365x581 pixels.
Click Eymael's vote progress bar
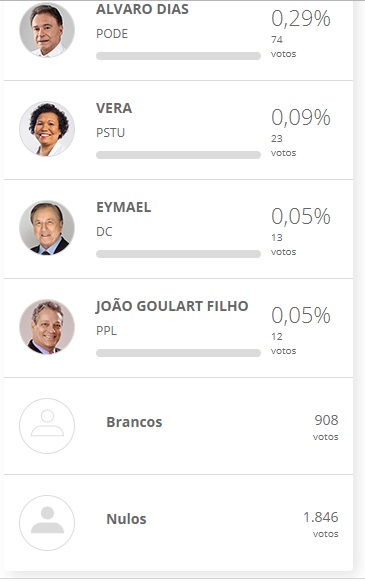click(178, 254)
